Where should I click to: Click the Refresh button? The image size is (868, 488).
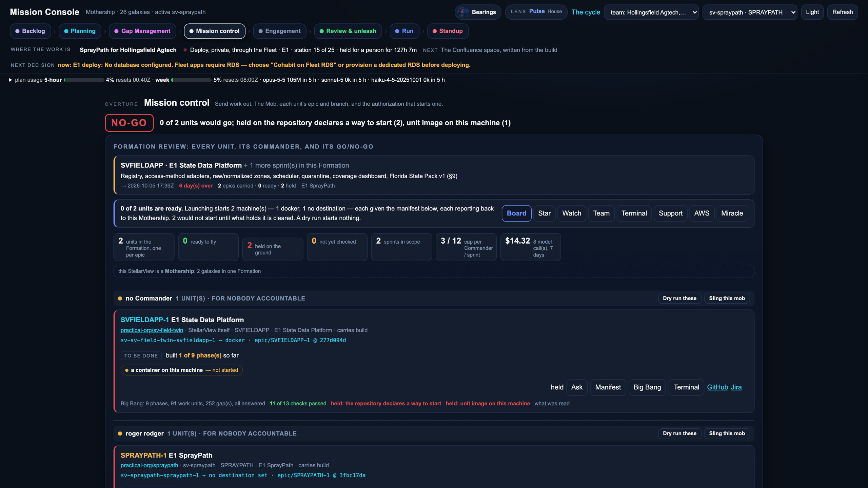pos(842,12)
